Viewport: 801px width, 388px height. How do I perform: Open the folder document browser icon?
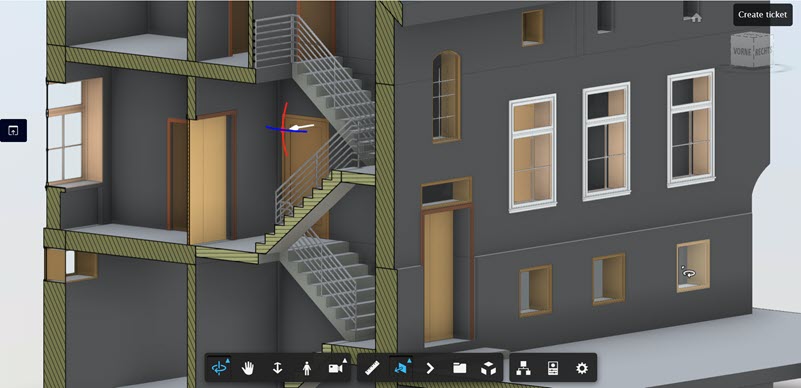click(x=459, y=368)
